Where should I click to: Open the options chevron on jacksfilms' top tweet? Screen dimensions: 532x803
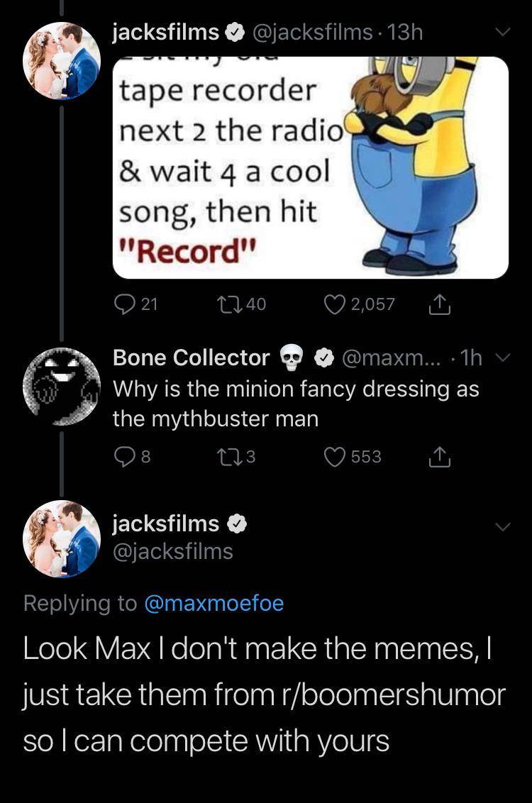point(503,31)
